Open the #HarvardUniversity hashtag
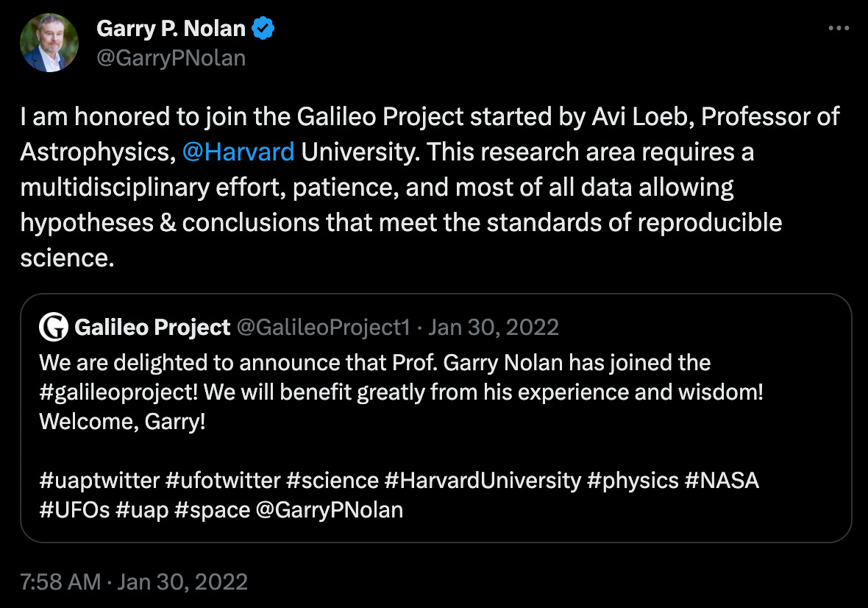 483,481
